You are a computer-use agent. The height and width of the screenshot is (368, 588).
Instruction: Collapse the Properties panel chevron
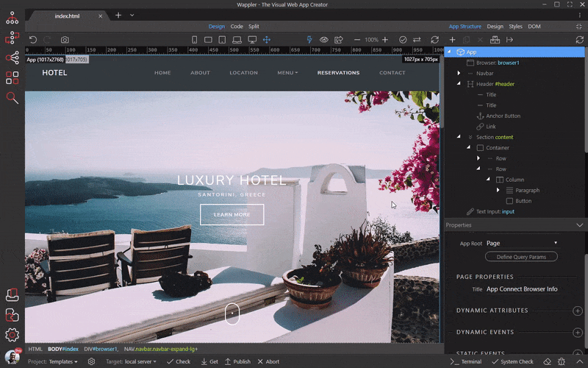click(580, 225)
